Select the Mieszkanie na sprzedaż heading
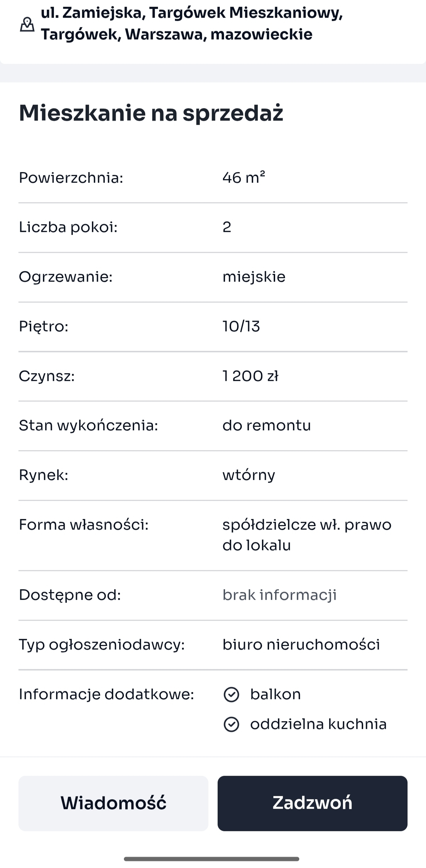The width and height of the screenshot is (426, 868). pos(151,113)
